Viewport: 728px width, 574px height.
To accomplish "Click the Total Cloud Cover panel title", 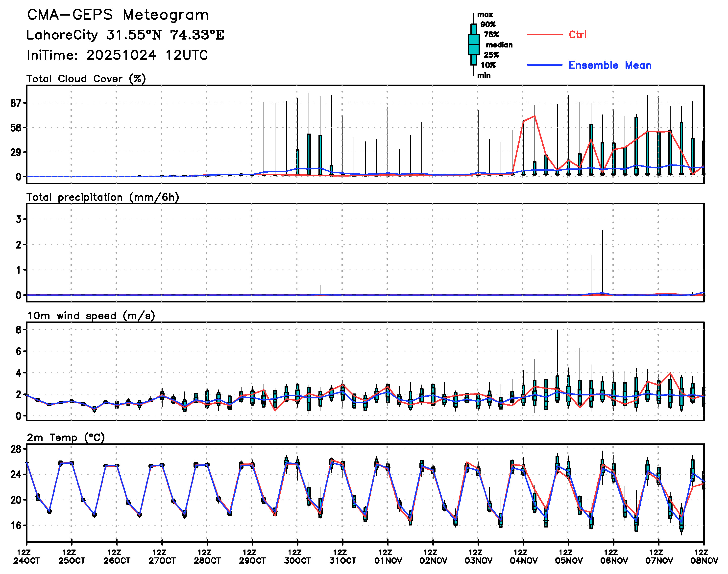I will 86,79.
